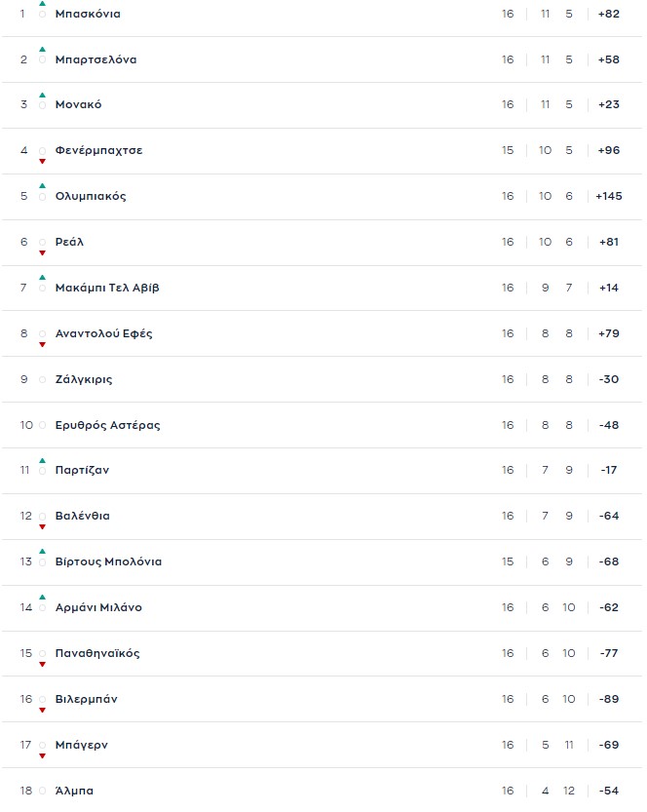The width and height of the screenshot is (647, 812).
Task: Open the Βίρτους Μπολόνια team link
Action: (108, 561)
